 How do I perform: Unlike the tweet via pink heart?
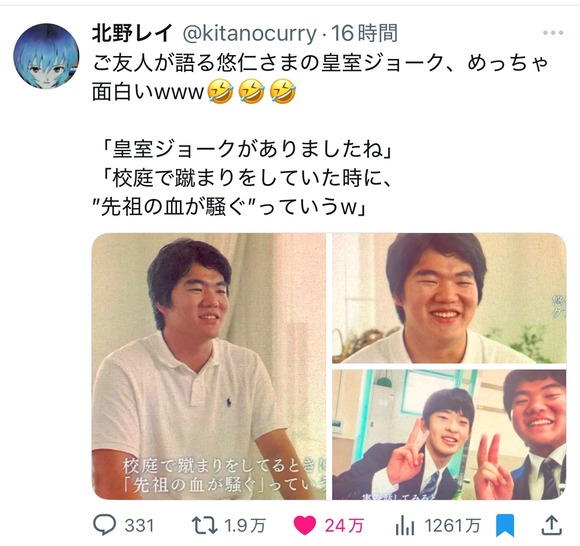pos(305,525)
